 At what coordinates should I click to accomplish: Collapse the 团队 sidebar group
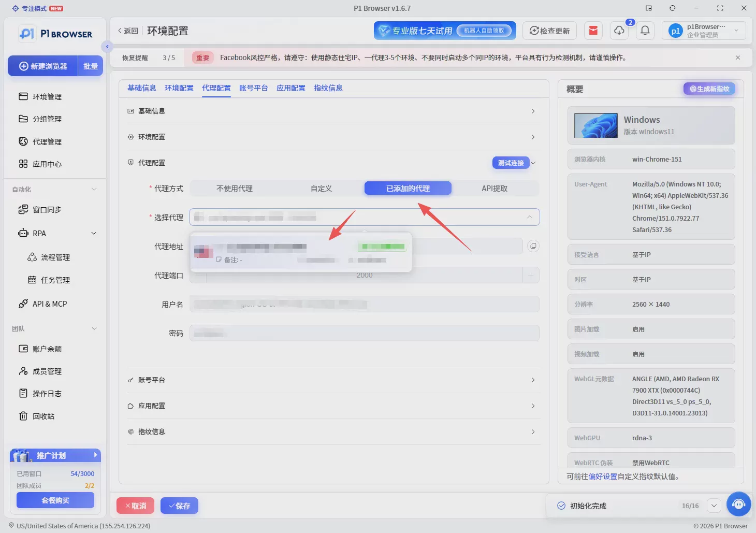[x=94, y=328]
